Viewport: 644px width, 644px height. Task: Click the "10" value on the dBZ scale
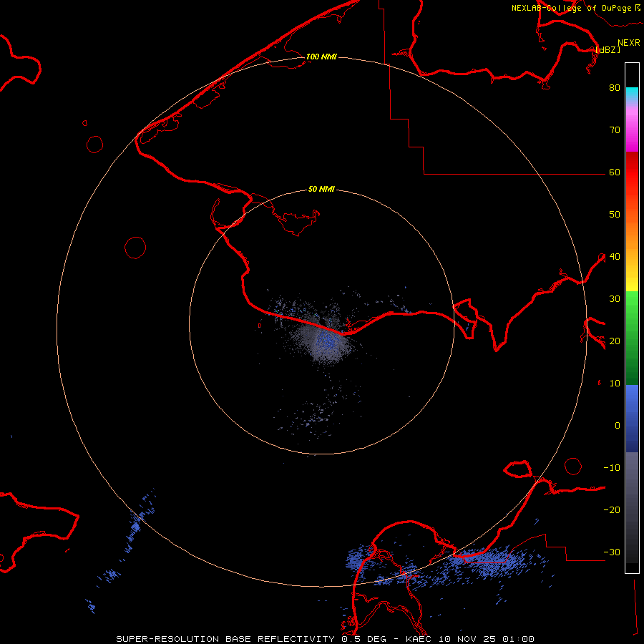point(615,384)
